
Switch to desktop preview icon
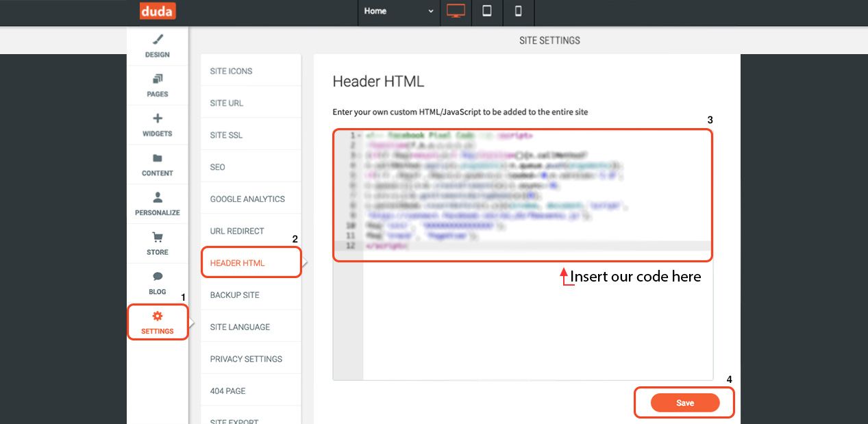pos(456,12)
